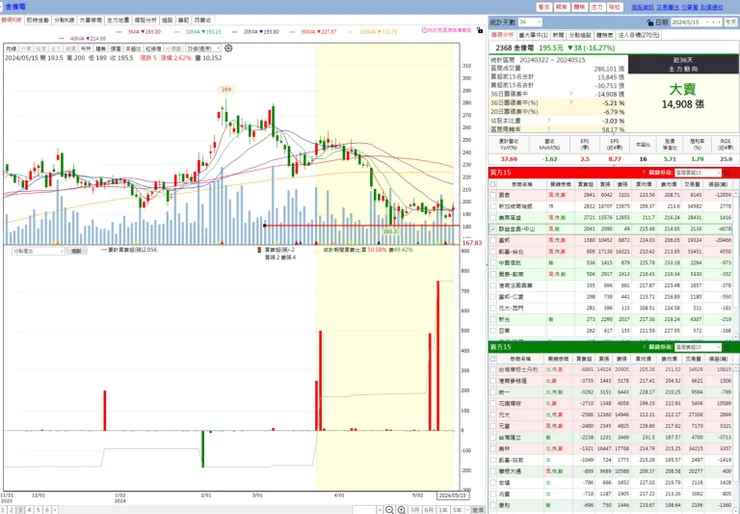Viewport: 740px width, 514px height.
Task: Toggle select-all checkbox in 賣方15 table header
Action: click(493, 359)
